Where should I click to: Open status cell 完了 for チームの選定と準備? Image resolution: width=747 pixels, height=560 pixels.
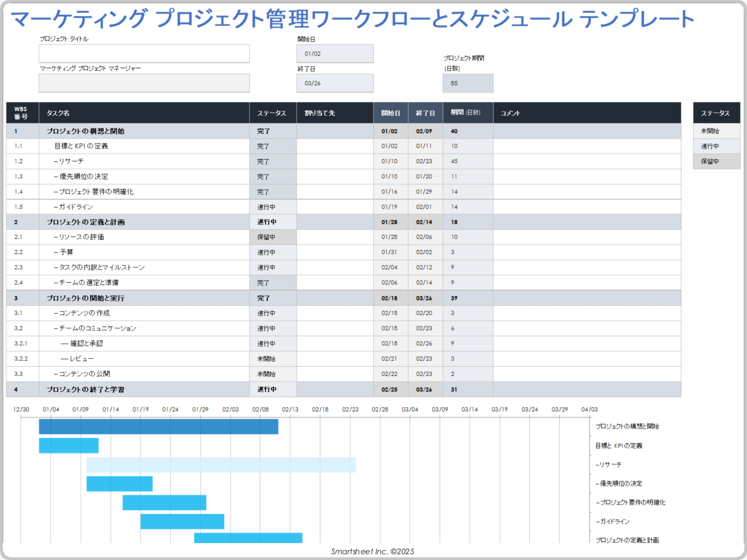273,283
